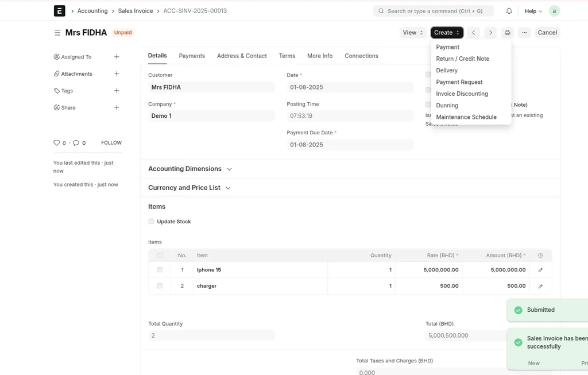588x375 pixels.
Task: Click the Customer field Mrs FIDHA
Action: (211, 87)
